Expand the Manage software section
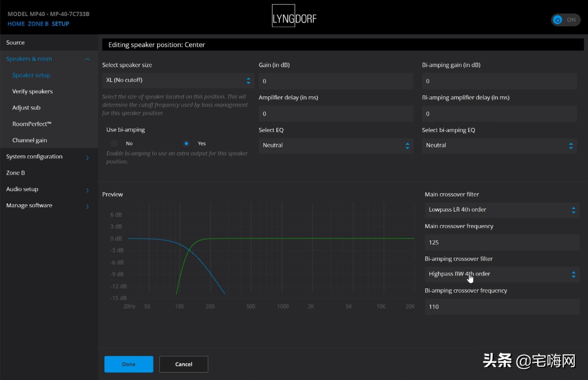This screenshot has height=380, width=588. pyautogui.click(x=87, y=206)
